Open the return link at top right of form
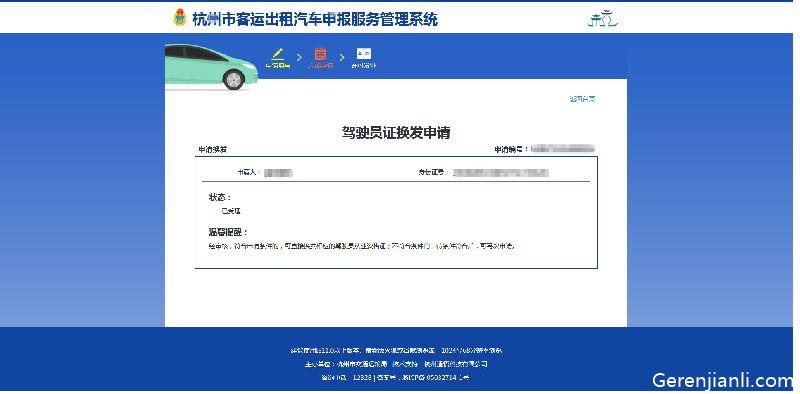Screen dimensions: 800x394 point(582,99)
